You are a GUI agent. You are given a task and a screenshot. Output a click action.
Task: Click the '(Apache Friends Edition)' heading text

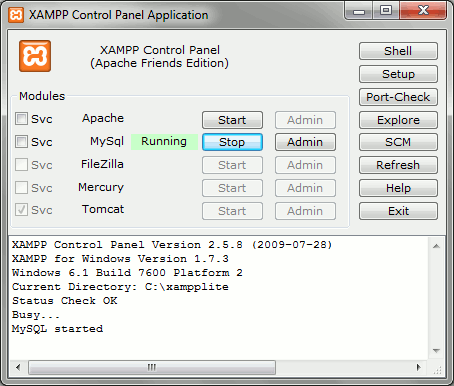click(159, 63)
